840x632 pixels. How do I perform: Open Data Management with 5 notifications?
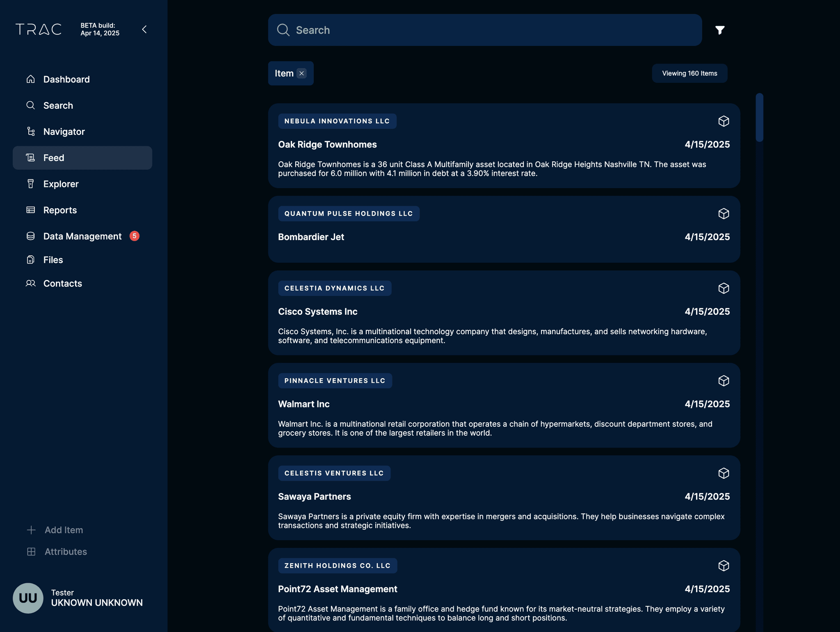coord(82,236)
